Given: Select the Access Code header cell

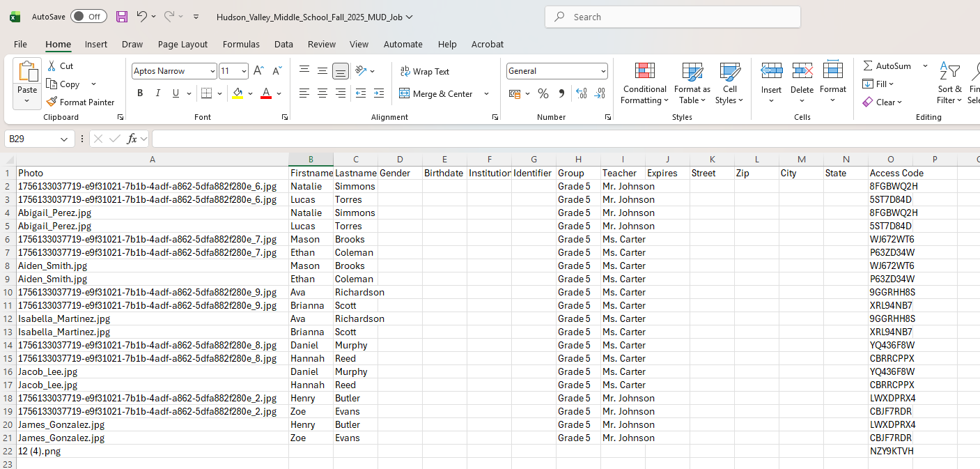Looking at the screenshot, I should pos(890,173).
